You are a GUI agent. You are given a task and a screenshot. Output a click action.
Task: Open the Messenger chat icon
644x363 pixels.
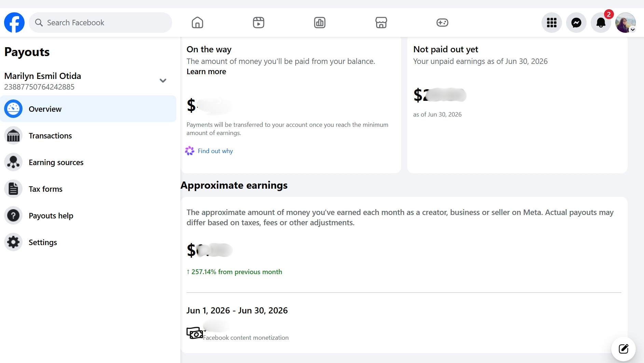point(576,23)
